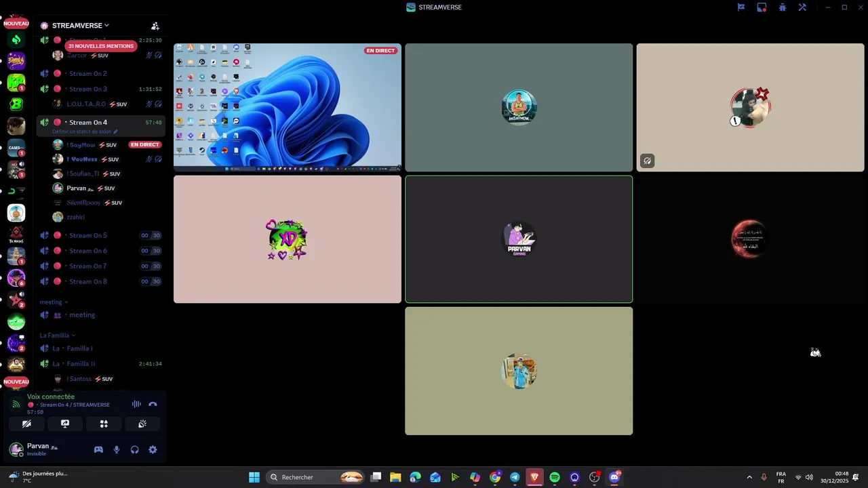Mute microphone in user panel

(117, 449)
